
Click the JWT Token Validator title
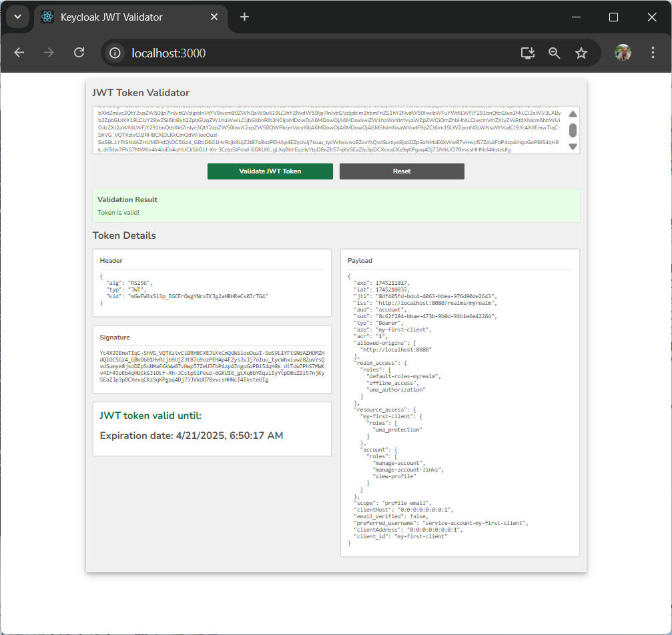click(x=141, y=93)
